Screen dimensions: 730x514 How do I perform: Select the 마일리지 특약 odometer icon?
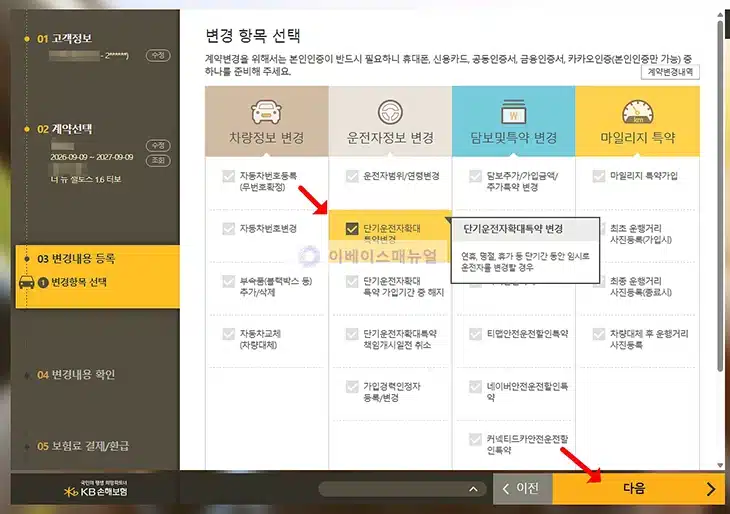pos(637,112)
